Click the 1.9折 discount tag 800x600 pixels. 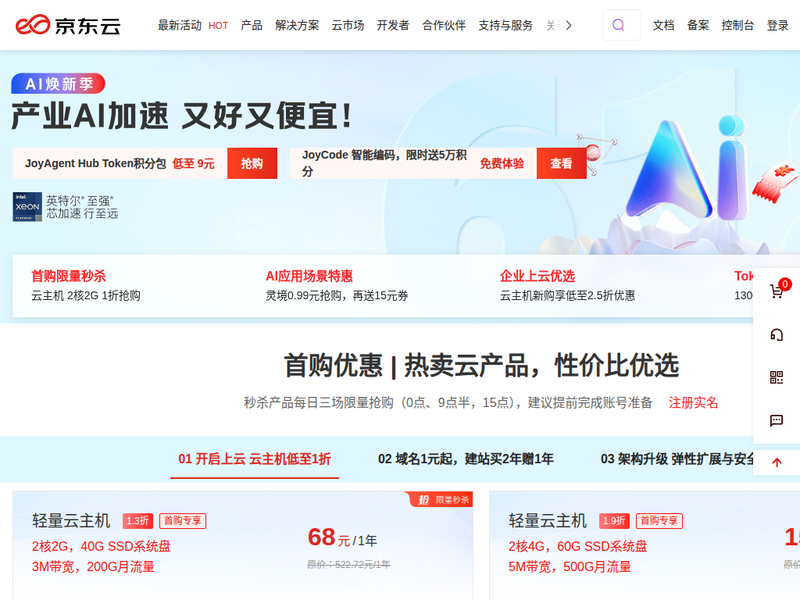coord(614,521)
